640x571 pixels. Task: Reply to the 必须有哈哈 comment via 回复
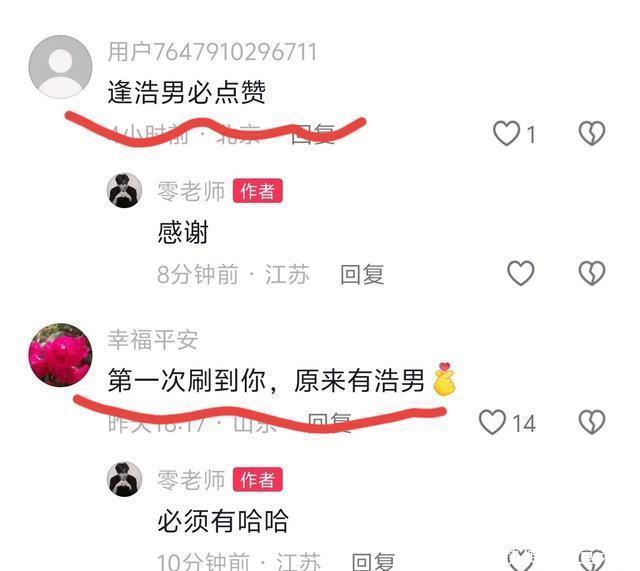pos(373,562)
